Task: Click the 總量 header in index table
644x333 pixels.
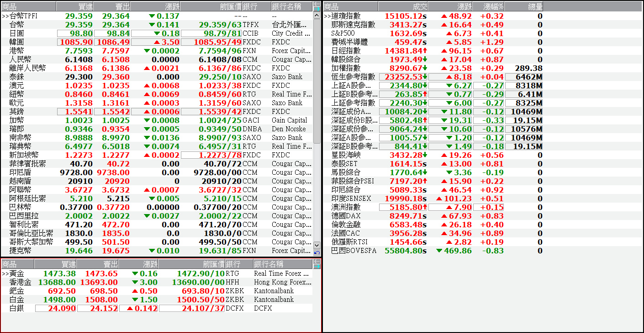Action: tap(524, 6)
